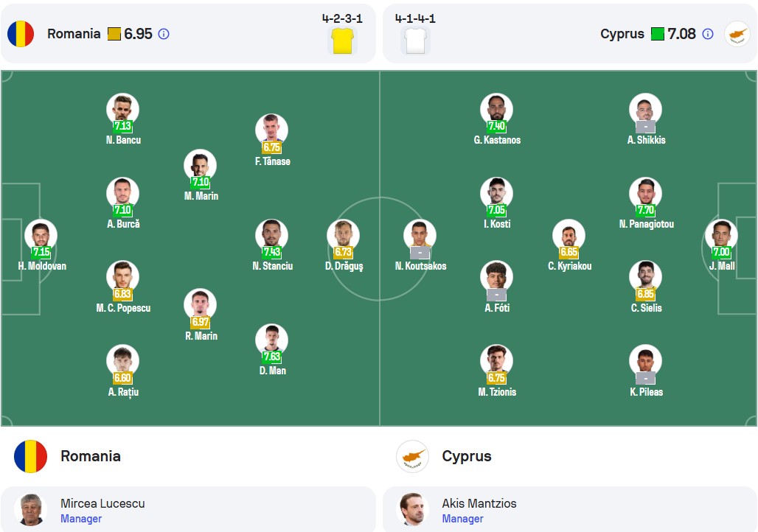Click Romania's yellow jersey icon
Screen dimensions: 758x532
(x=342, y=41)
